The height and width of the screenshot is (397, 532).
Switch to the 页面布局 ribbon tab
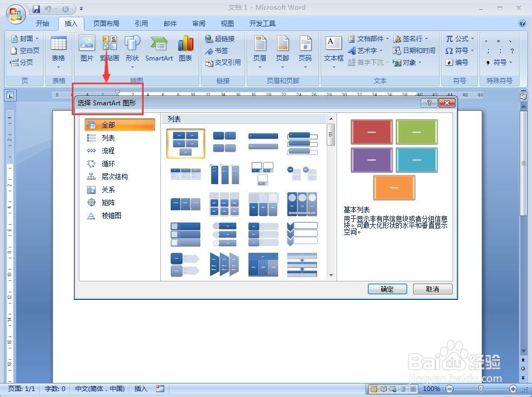[106, 23]
